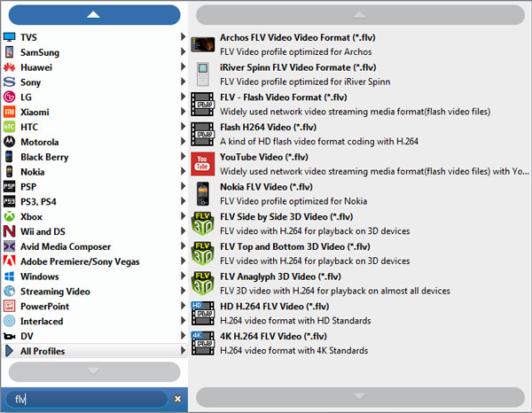
Task: Click the PS3 logo icon
Action: point(9,201)
